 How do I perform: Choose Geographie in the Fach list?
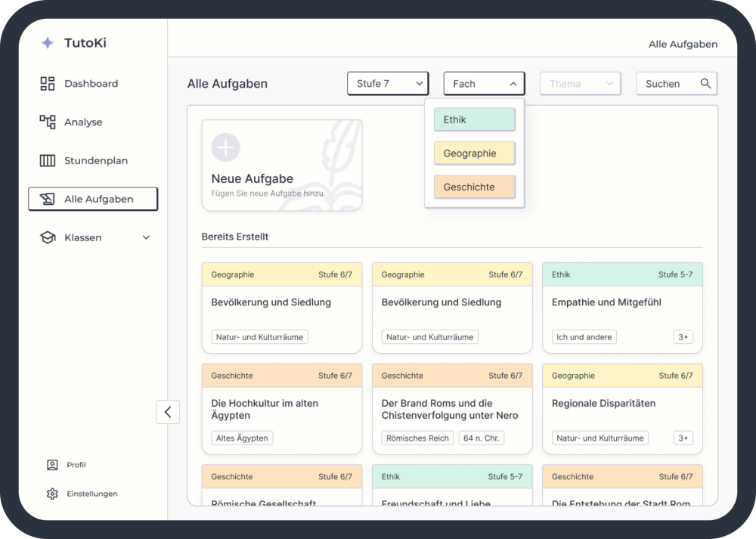(x=474, y=153)
